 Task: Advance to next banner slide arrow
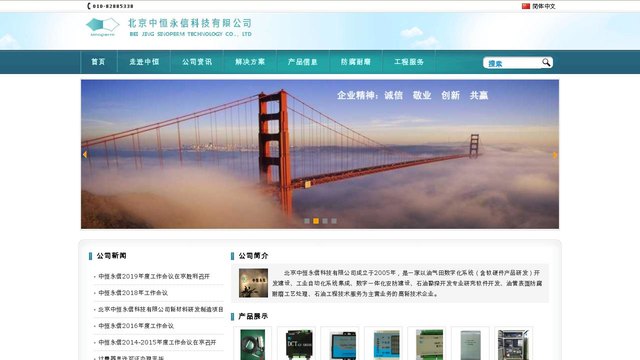(555, 155)
